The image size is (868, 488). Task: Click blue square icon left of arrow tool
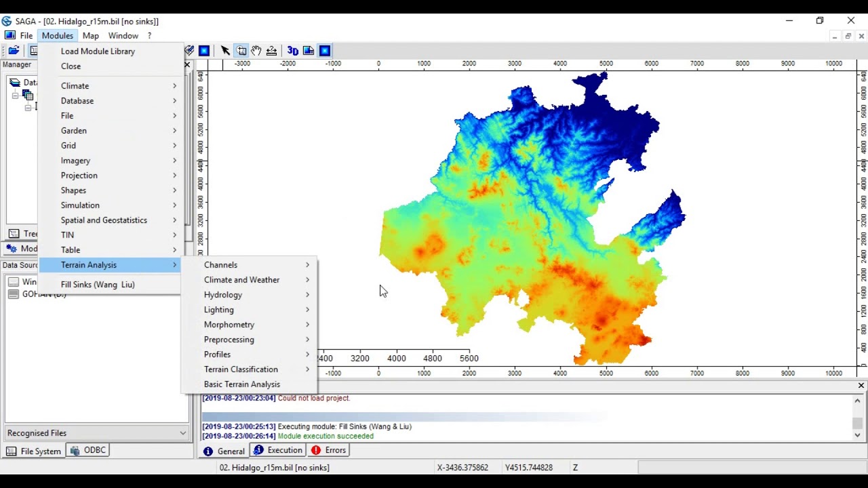tap(203, 51)
